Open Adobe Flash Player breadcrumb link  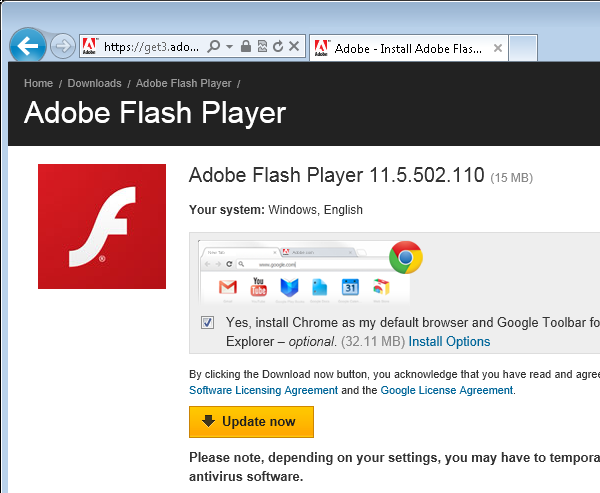184,83
